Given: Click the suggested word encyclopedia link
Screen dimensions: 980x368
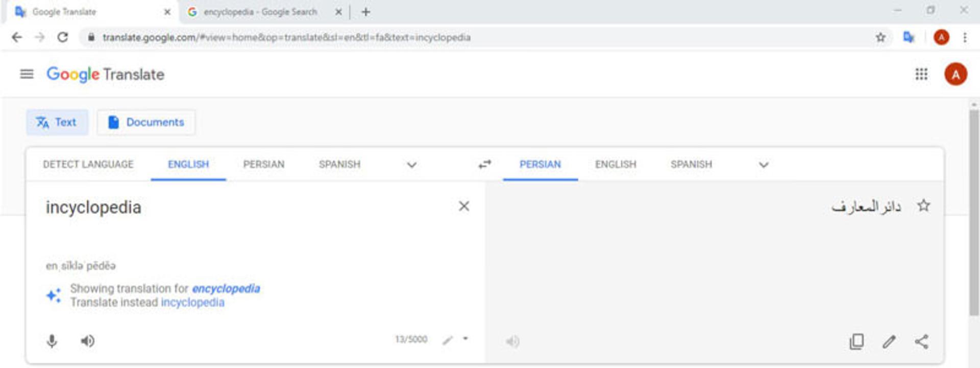Looking at the screenshot, I should (226, 289).
